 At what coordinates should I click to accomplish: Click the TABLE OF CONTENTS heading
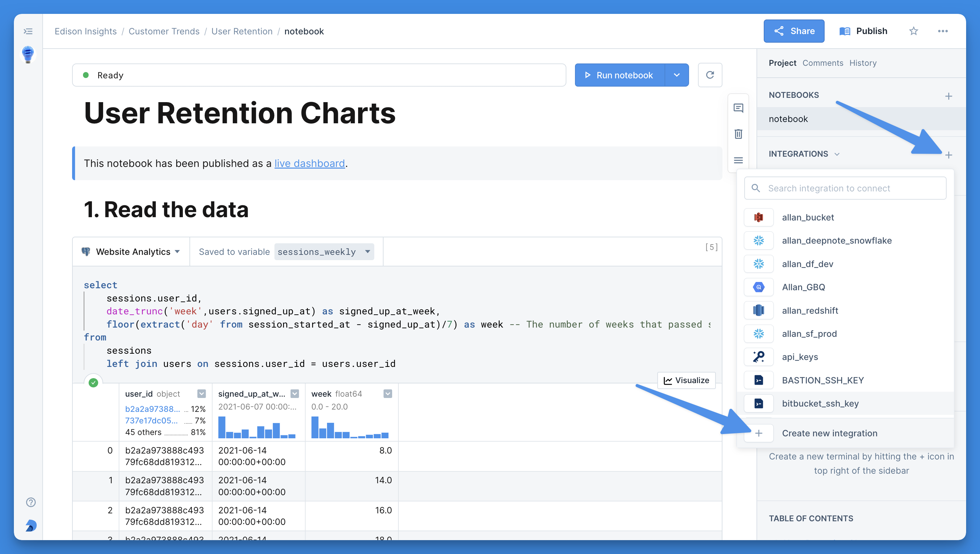click(811, 518)
